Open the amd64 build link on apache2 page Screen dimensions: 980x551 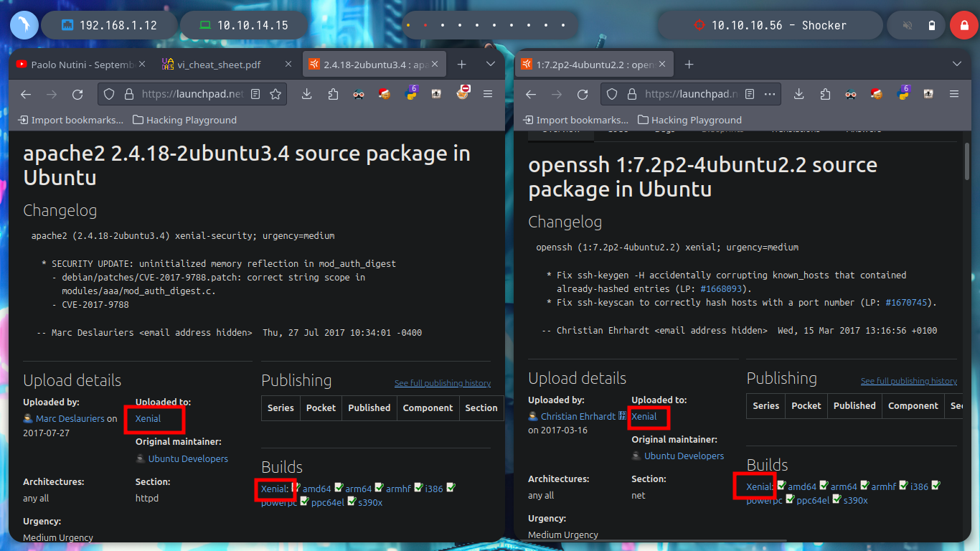pos(316,489)
